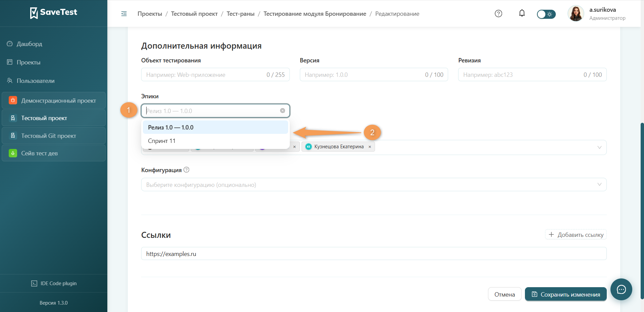This screenshot has height=312, width=644.
Task: Click Добавить ссылку button
Action: pos(576,235)
